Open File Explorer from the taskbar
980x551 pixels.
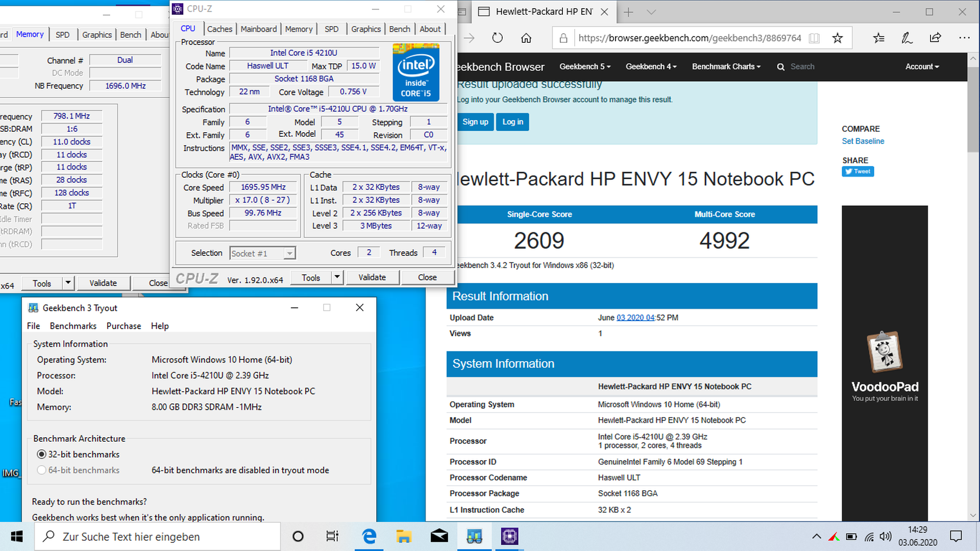(404, 536)
